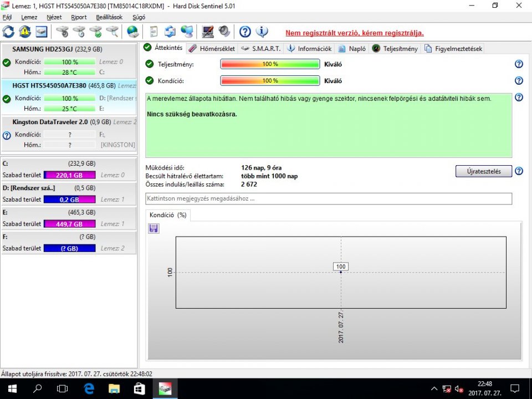The width and height of the screenshot is (532, 399).
Task: Click help icon next to Kondíció Kiváló
Action: click(x=519, y=80)
